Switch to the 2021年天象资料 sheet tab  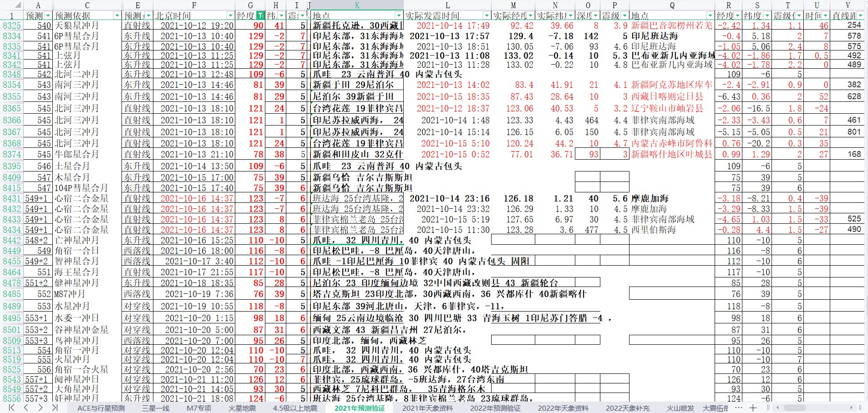[428, 408]
